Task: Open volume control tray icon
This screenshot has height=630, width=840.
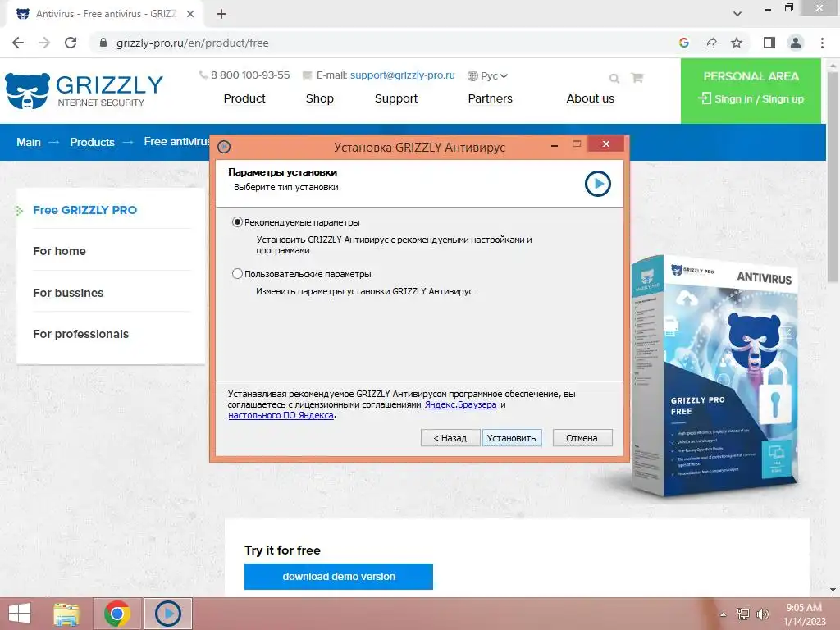Action: (x=762, y=614)
